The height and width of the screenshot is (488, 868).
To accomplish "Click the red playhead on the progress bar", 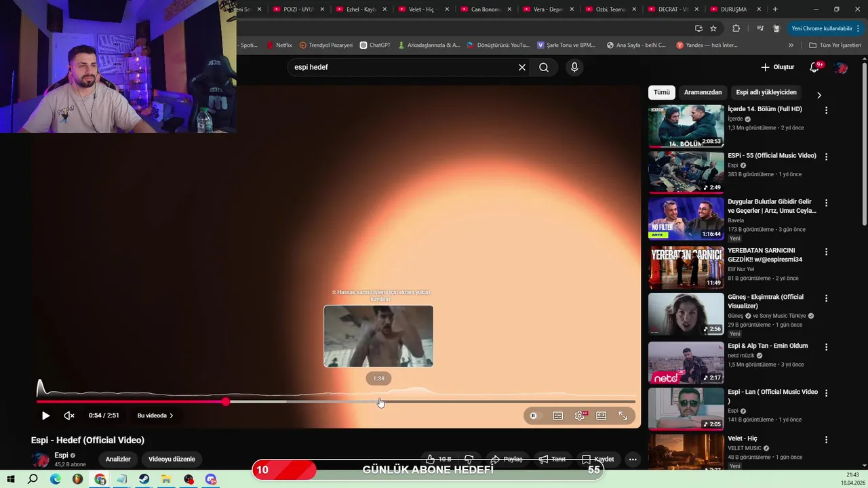I will pyautogui.click(x=226, y=402).
